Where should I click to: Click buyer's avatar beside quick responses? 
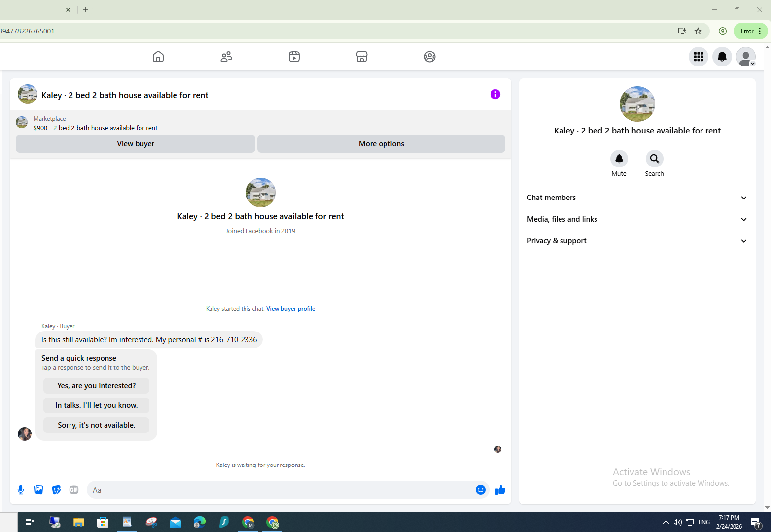click(25, 434)
